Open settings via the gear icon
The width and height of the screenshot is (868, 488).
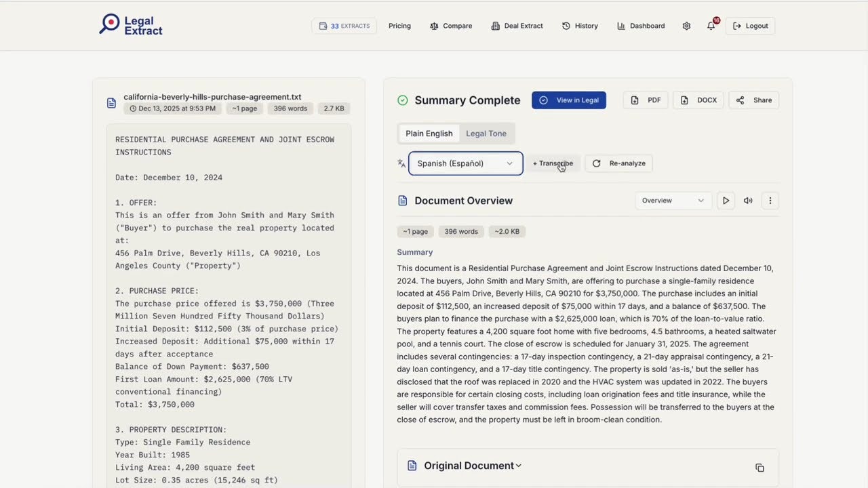point(686,26)
